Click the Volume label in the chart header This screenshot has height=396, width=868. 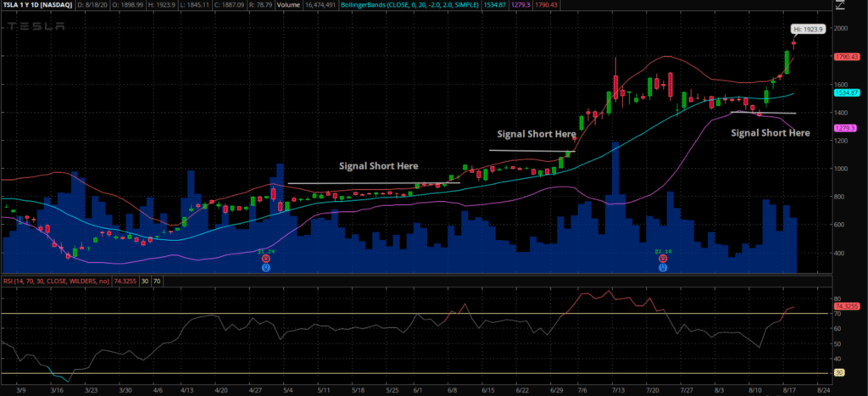(287, 5)
